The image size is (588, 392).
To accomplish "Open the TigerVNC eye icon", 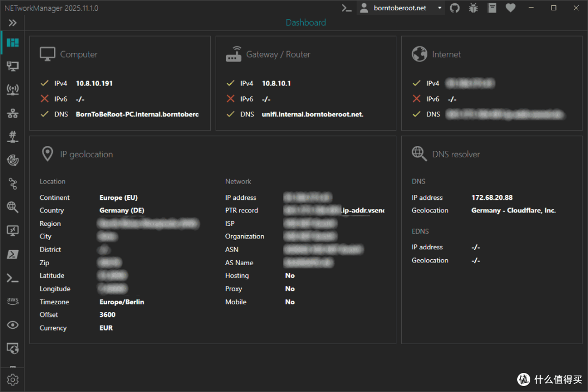I will pyautogui.click(x=13, y=325).
